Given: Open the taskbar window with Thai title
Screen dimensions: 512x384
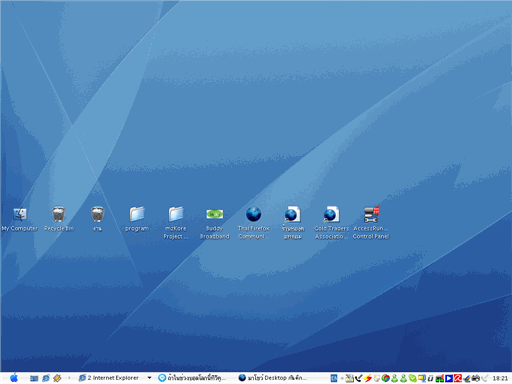Looking at the screenshot, I should click(x=192, y=378).
